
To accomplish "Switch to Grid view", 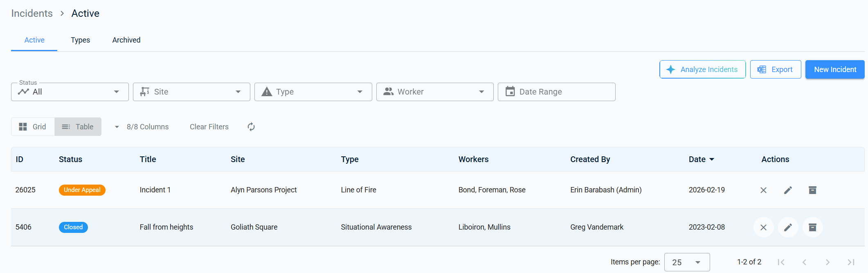I will 33,127.
